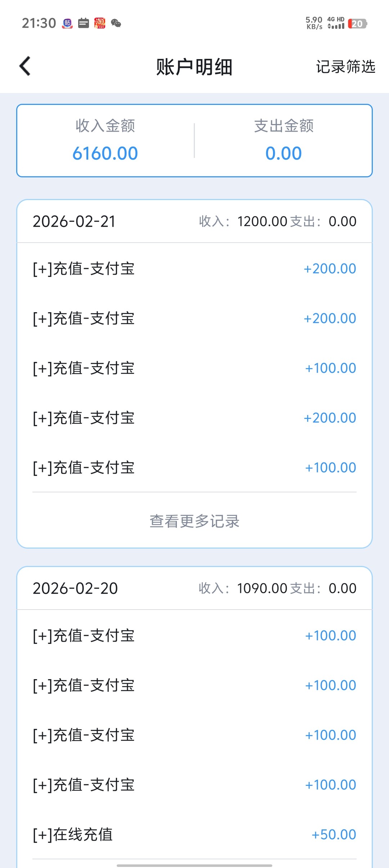The image size is (389, 868).
Task: Select the 2026-02-21 date header
Action: click(x=74, y=221)
